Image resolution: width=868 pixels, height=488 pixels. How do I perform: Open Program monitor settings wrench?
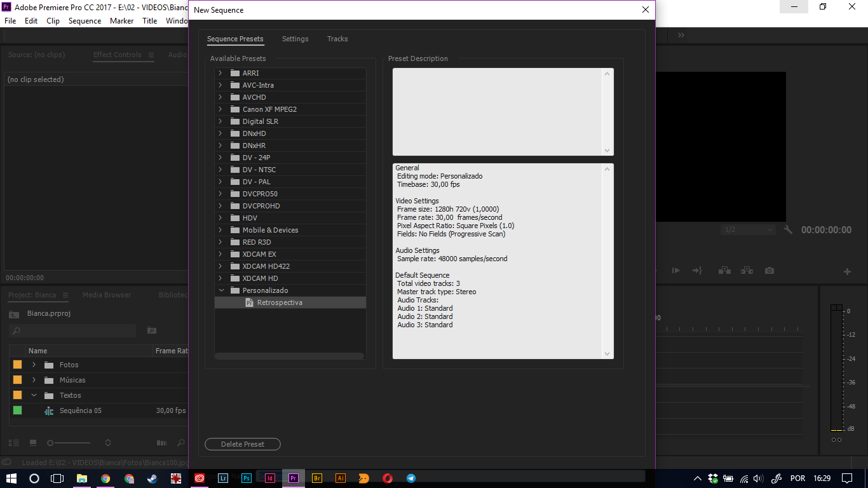point(788,230)
